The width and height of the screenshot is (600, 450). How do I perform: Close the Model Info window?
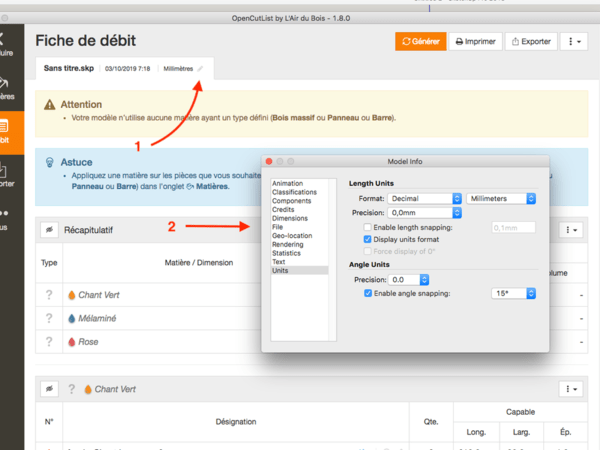click(x=269, y=161)
